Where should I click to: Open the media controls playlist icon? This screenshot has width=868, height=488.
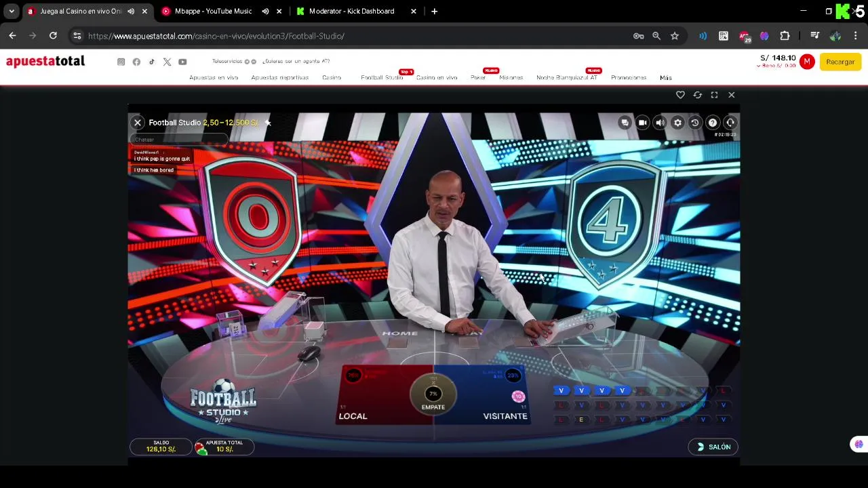pos(815,36)
